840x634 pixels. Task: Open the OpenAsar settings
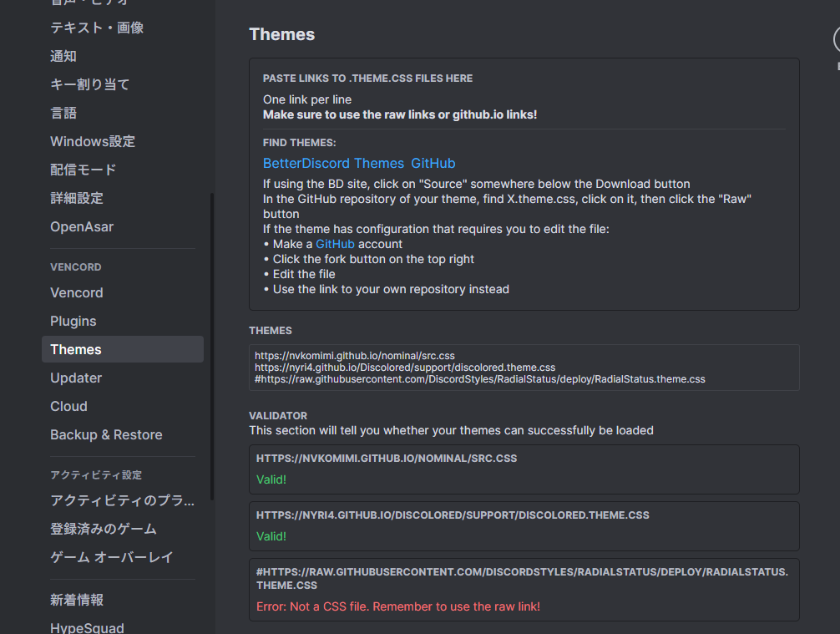point(81,226)
